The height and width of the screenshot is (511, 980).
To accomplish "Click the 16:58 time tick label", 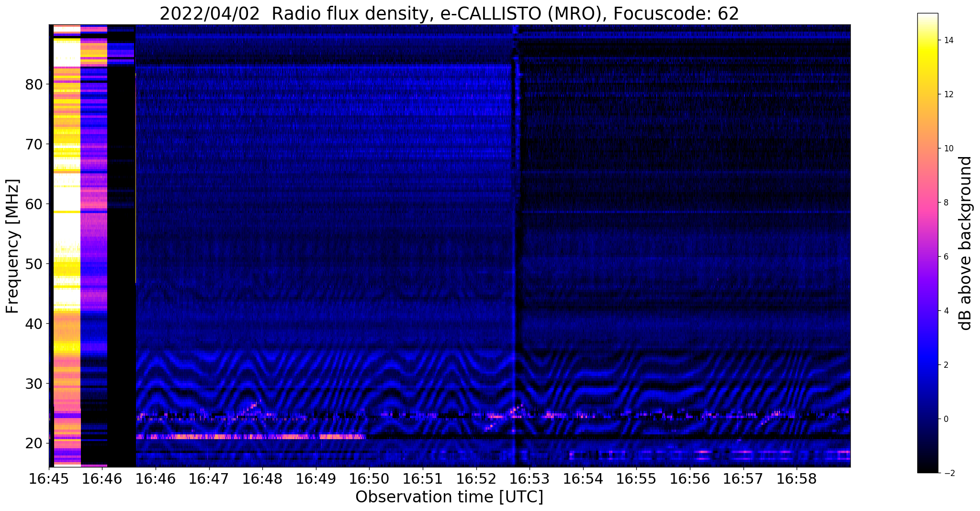I will tap(797, 479).
